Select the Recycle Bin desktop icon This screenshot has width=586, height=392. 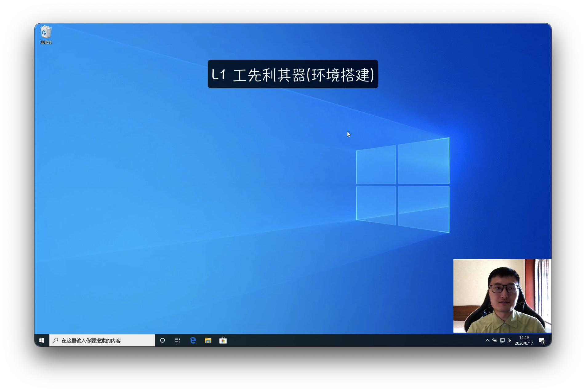click(x=46, y=32)
